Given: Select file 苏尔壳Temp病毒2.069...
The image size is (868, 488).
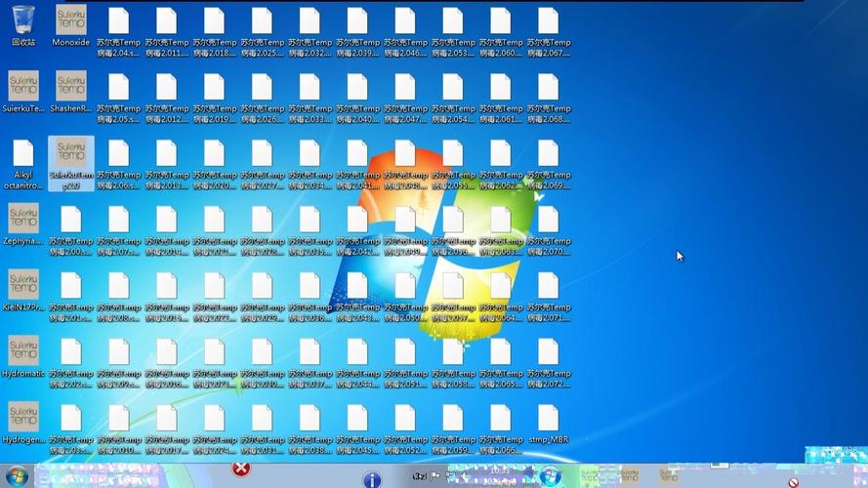Looking at the screenshot, I should [x=548, y=164].
